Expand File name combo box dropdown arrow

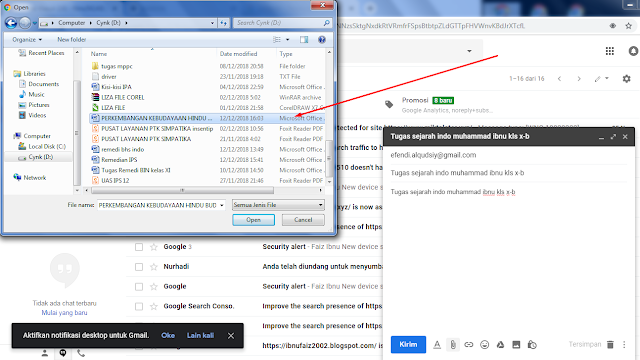click(222, 205)
